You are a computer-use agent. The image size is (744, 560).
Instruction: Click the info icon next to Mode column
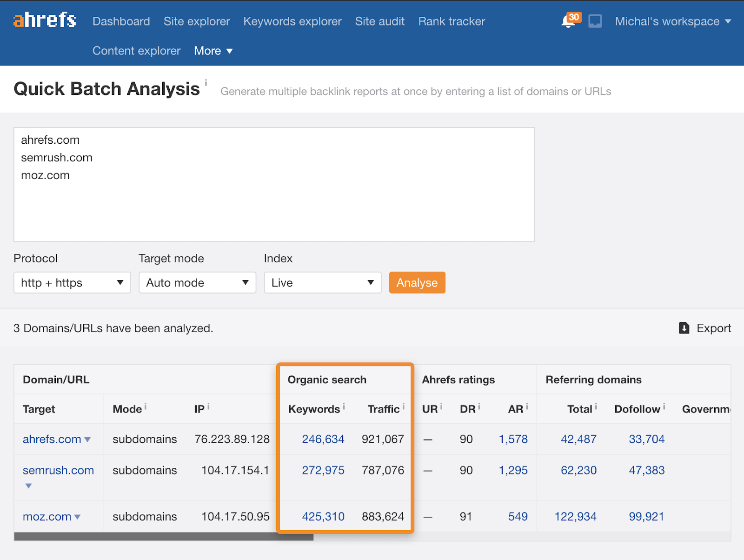[145, 405]
